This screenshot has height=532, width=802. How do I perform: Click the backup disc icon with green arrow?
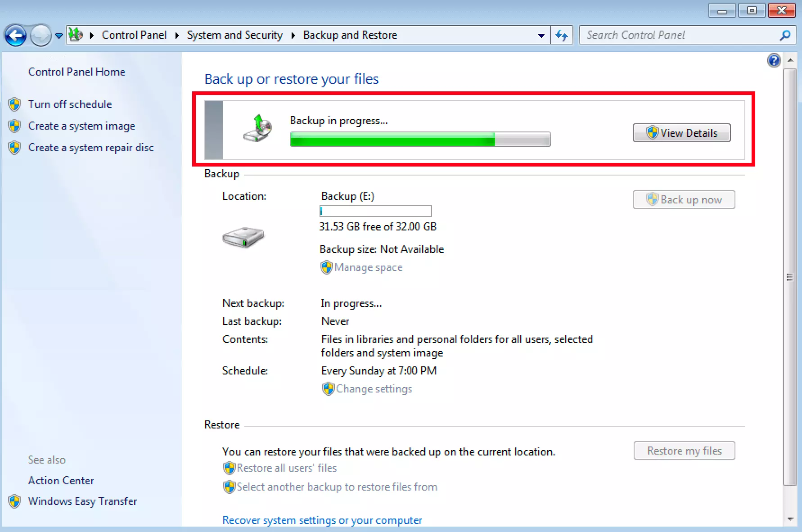click(257, 129)
